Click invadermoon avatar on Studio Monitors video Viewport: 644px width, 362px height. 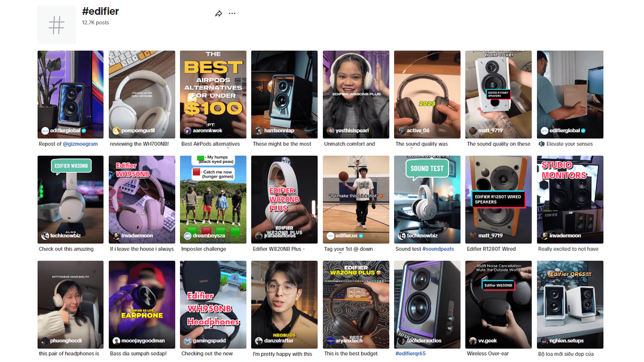tap(544, 236)
